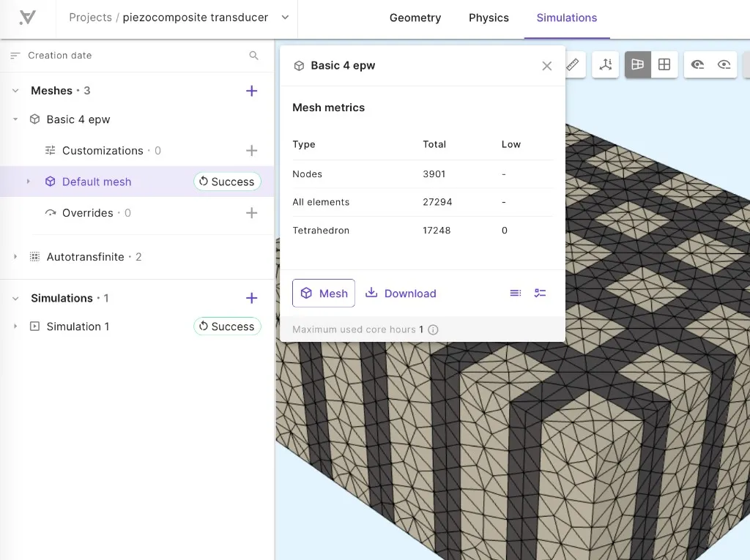750x560 pixels.
Task: Click the Low column header
Action: point(510,144)
